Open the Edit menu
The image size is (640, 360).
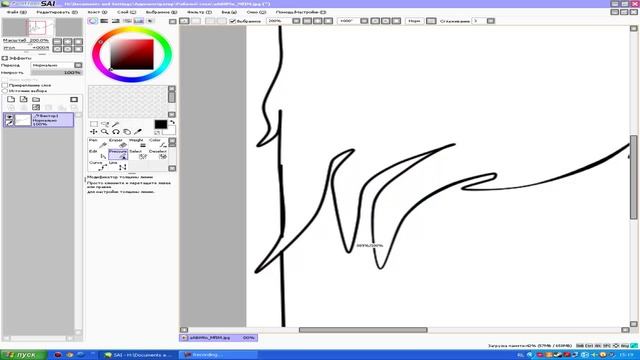57,12
